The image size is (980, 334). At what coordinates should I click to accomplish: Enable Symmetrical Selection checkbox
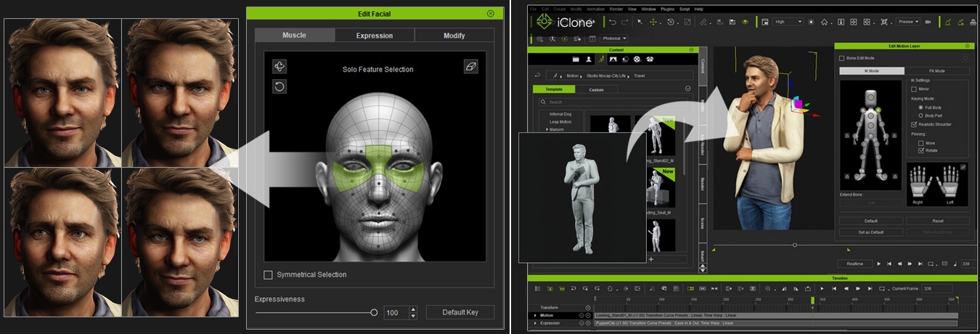click(x=268, y=274)
